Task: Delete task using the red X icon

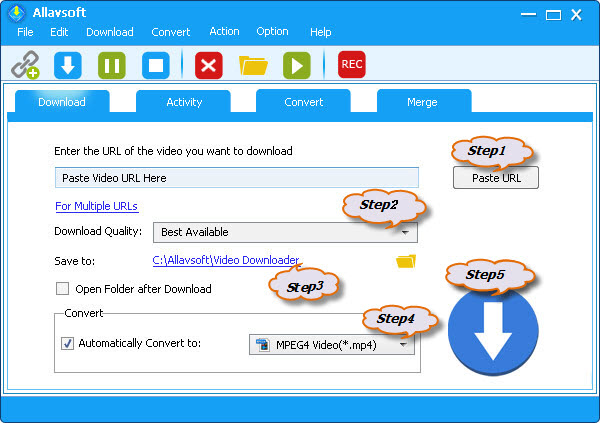Action: click(209, 65)
